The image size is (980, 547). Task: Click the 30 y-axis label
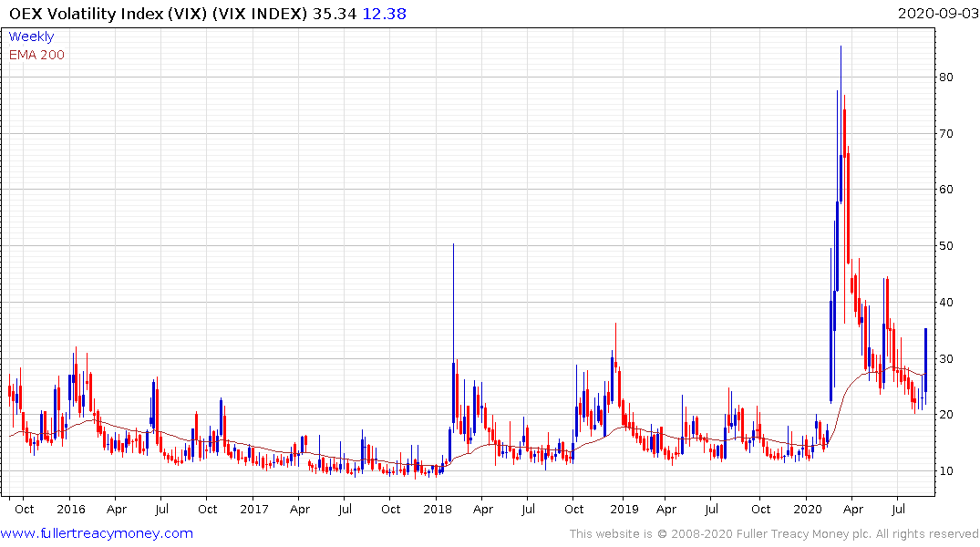[945, 358]
